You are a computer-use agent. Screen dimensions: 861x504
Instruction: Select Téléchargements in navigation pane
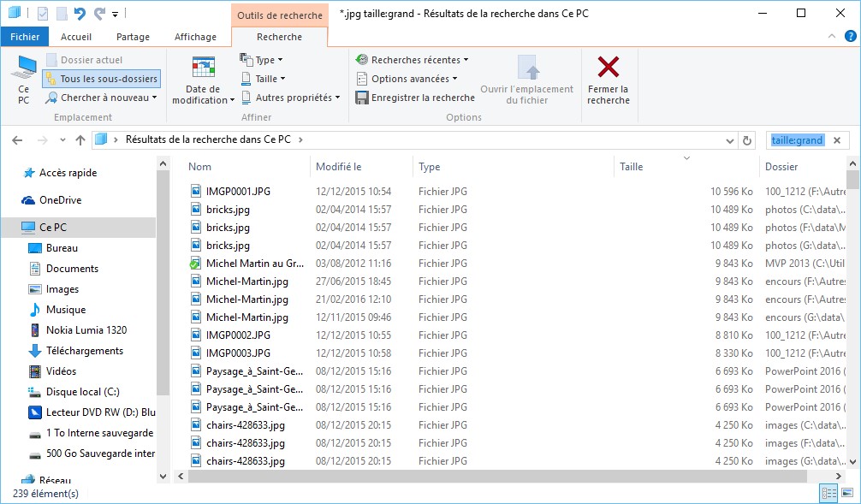84,351
